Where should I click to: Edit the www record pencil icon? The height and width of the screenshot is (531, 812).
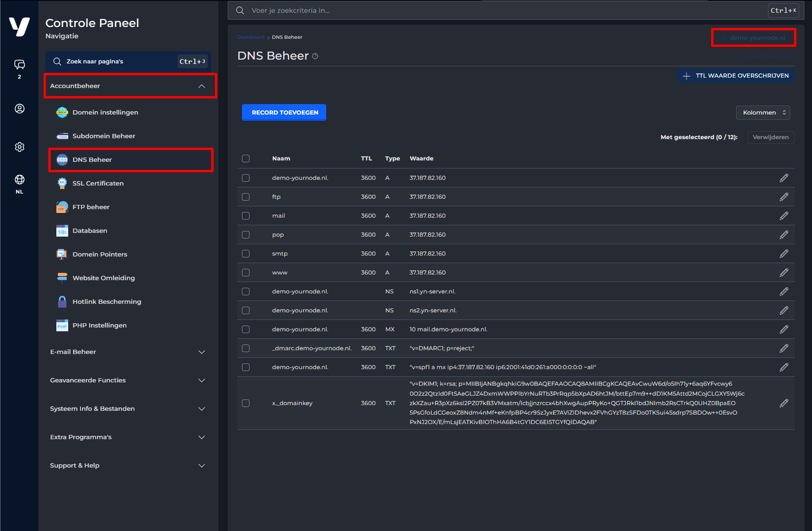coord(784,273)
